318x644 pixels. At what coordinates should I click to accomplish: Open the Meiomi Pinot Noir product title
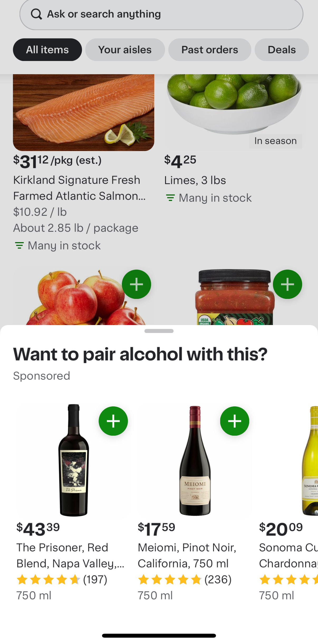tap(187, 556)
